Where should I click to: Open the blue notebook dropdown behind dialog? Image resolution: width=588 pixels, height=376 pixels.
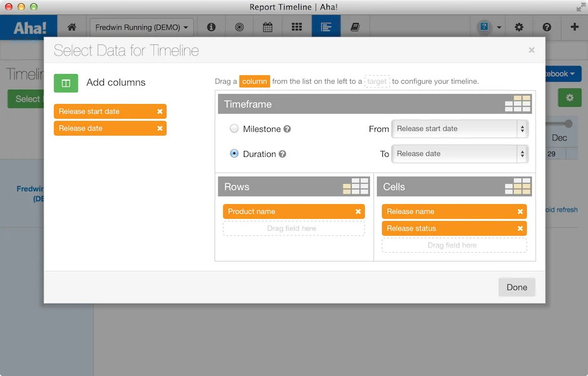[564, 74]
